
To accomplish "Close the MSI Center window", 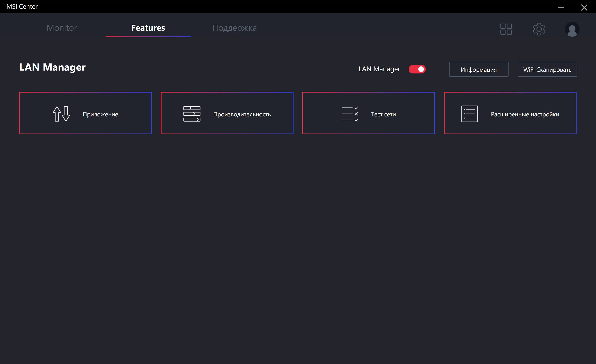I will (584, 8).
